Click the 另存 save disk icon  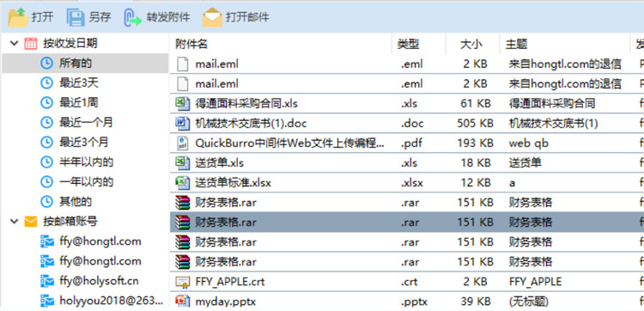(76, 17)
